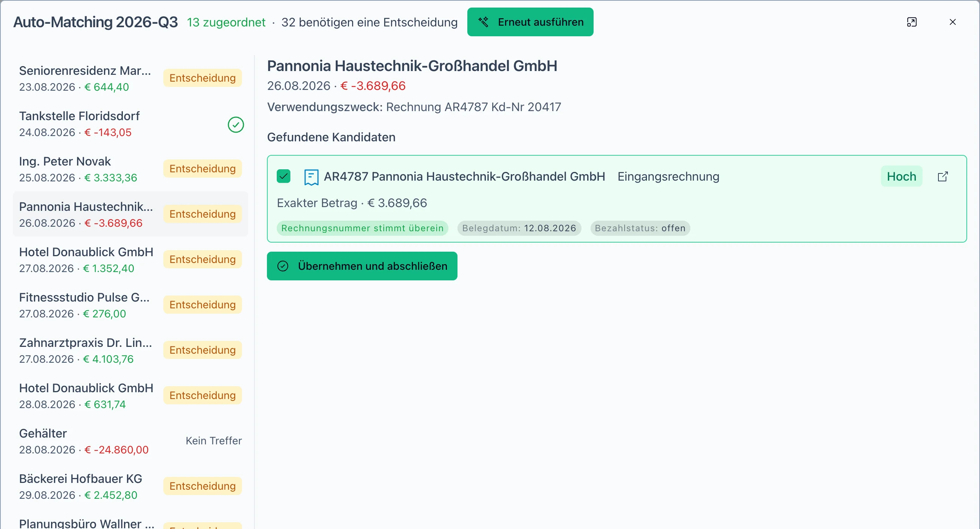The image size is (980, 529).
Task: Click the Verwendungszweck line with AR4787
Action: point(414,107)
